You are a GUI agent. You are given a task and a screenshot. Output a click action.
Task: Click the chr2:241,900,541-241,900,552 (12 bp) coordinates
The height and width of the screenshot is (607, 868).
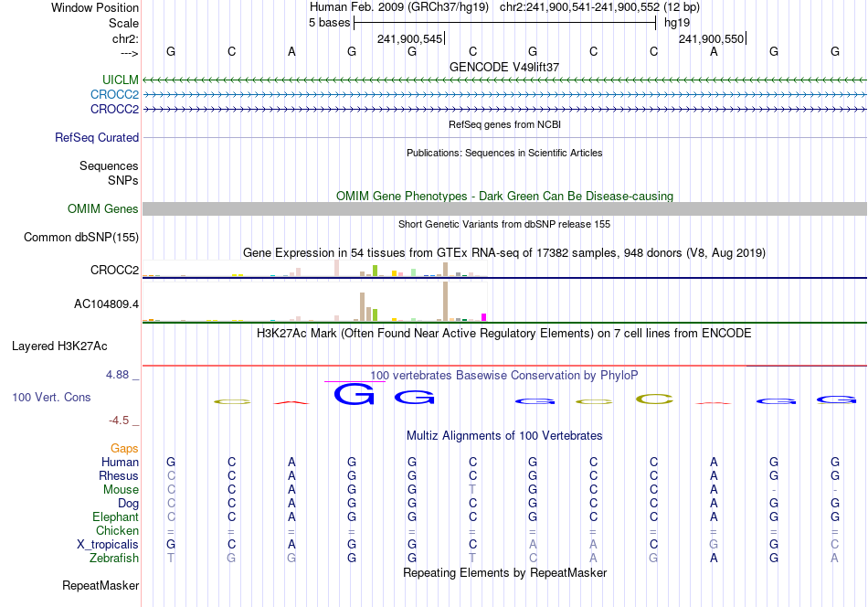599,7
